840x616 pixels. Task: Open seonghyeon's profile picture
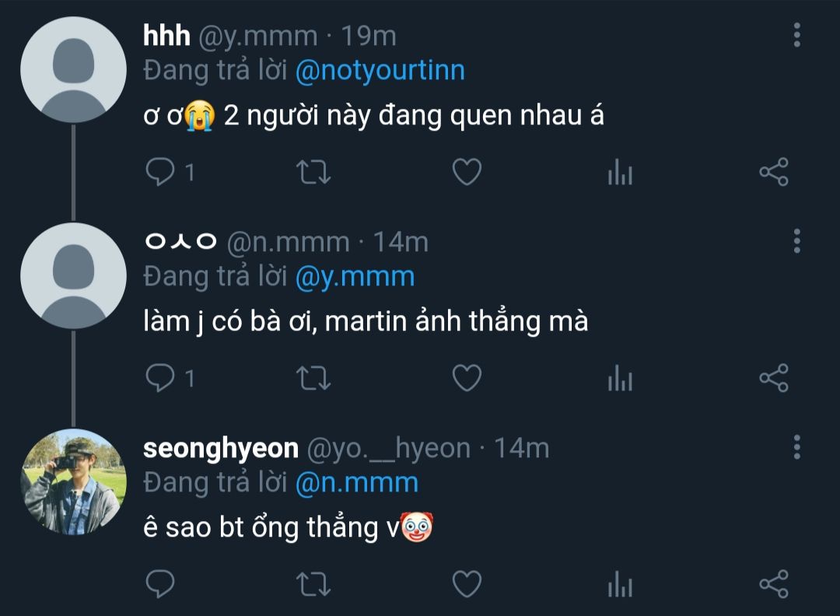click(73, 481)
